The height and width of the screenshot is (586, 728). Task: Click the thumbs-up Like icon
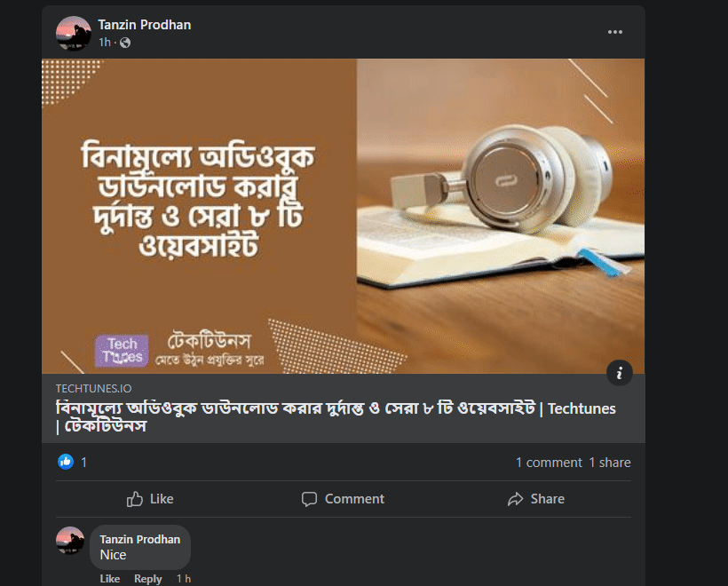135,499
